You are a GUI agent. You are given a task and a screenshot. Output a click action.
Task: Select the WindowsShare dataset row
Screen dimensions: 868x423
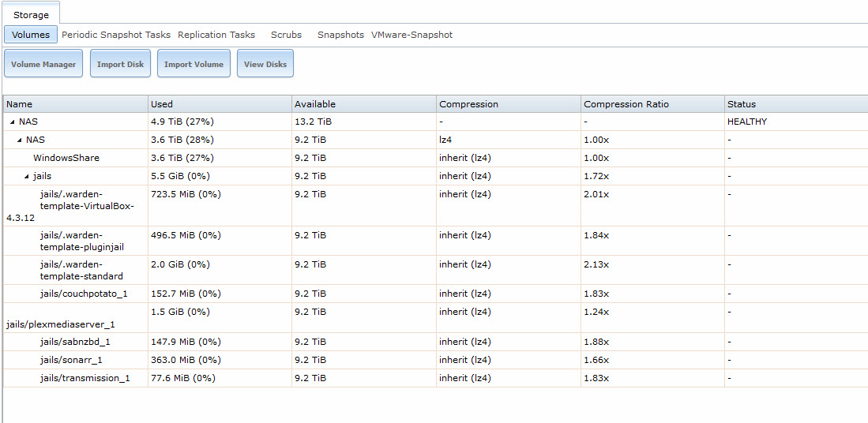[x=435, y=158]
